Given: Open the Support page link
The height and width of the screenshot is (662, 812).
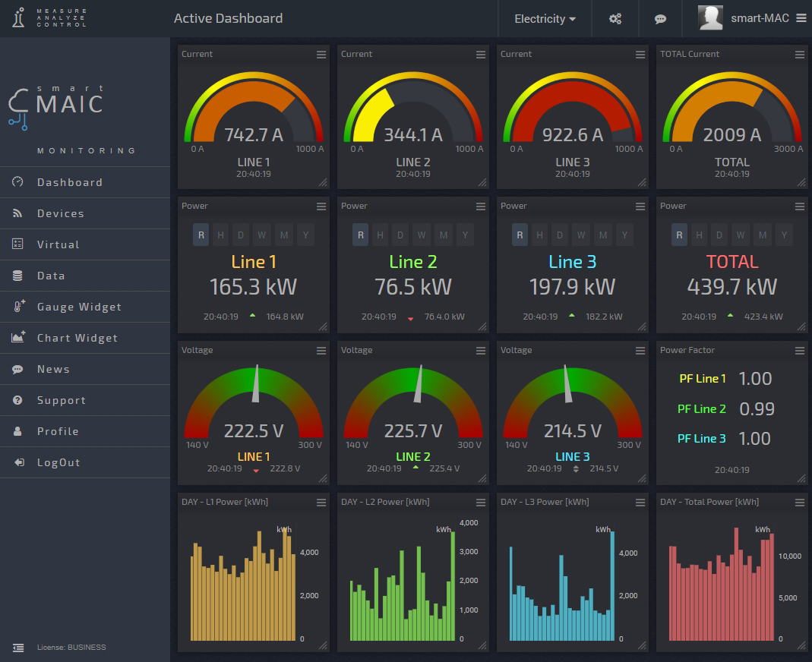Looking at the screenshot, I should pyautogui.click(x=62, y=400).
